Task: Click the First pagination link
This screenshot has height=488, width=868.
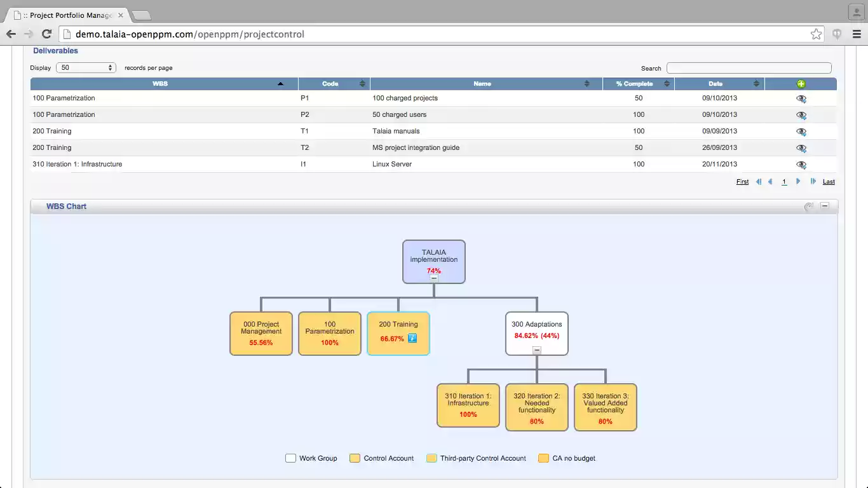Action: [742, 182]
